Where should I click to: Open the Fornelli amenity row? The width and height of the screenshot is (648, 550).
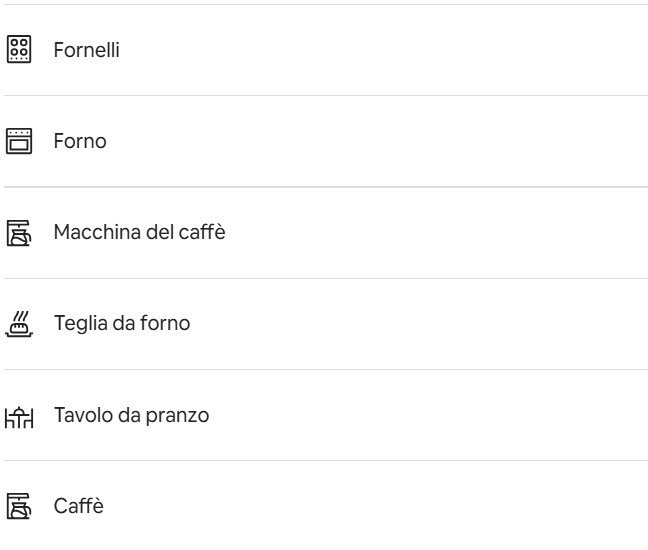pyautogui.click(x=324, y=50)
